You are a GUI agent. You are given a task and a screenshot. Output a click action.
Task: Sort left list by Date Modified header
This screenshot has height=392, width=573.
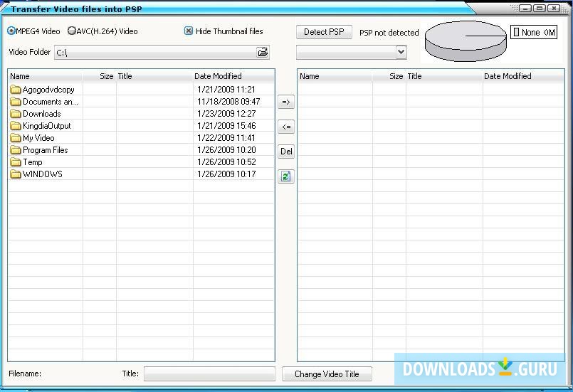(x=234, y=76)
